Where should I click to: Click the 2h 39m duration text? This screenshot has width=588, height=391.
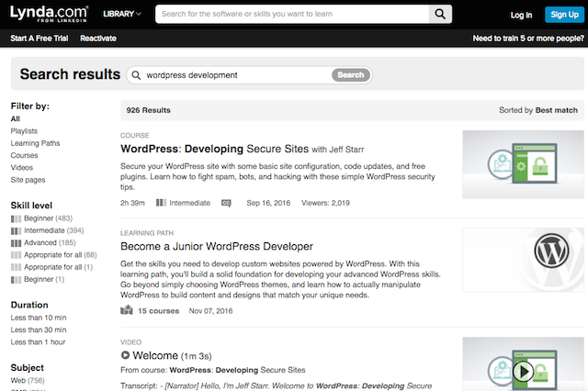point(132,203)
